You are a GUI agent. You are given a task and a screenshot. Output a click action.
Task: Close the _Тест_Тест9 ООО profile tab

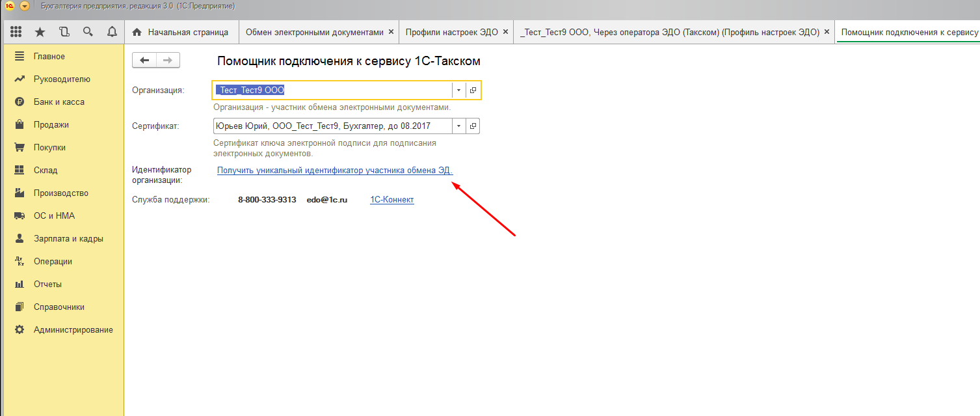[x=827, y=32]
